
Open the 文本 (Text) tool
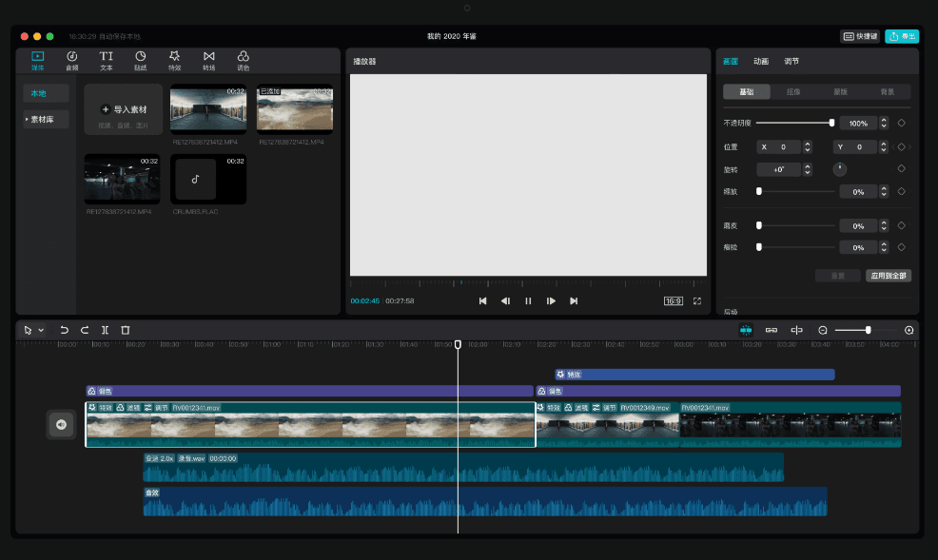click(x=107, y=57)
